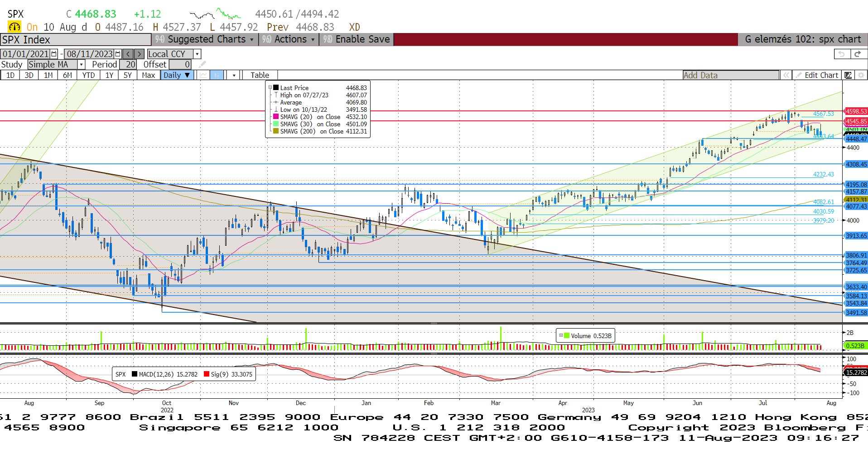Select the Max range tab

148,75
